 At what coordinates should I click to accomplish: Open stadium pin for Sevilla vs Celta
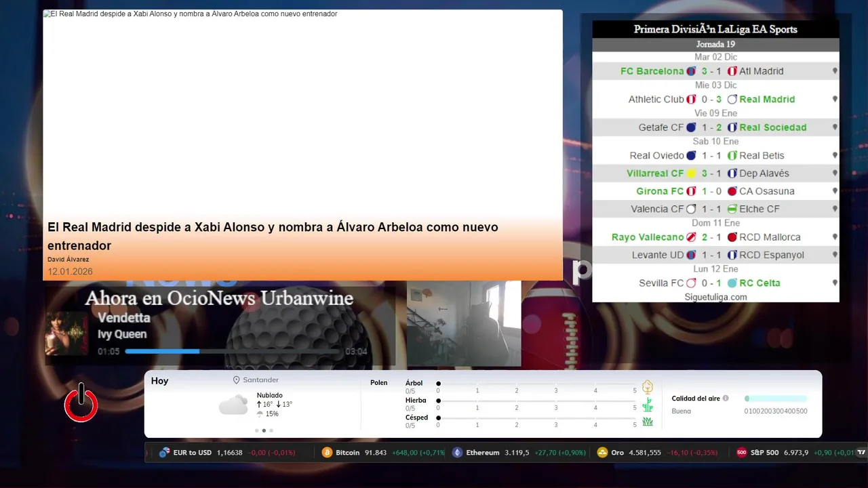835,283
